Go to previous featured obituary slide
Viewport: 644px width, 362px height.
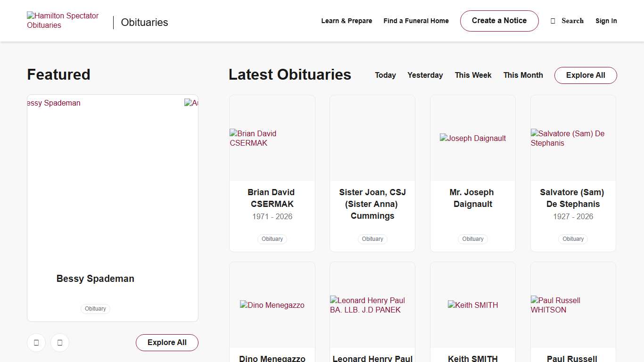(x=36, y=343)
